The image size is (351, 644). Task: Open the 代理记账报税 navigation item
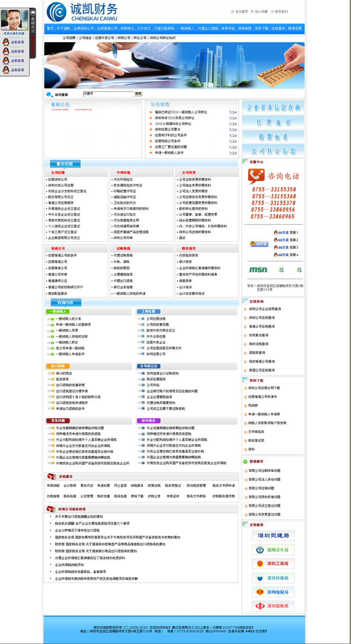pos(164,29)
